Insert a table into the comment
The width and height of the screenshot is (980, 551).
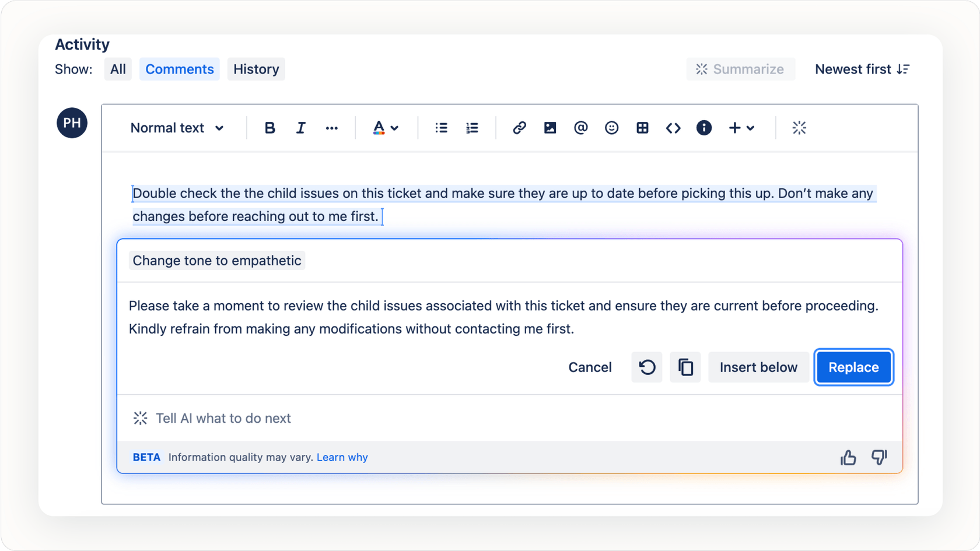pos(642,128)
